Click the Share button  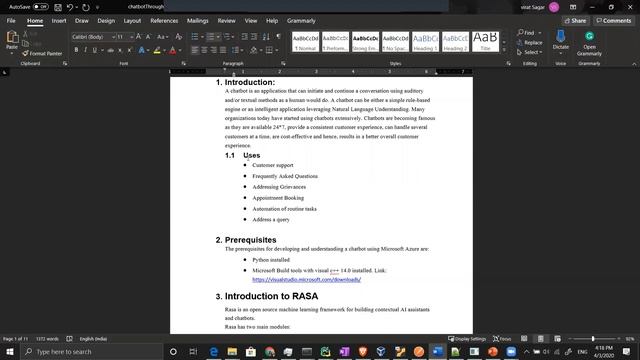point(576,21)
